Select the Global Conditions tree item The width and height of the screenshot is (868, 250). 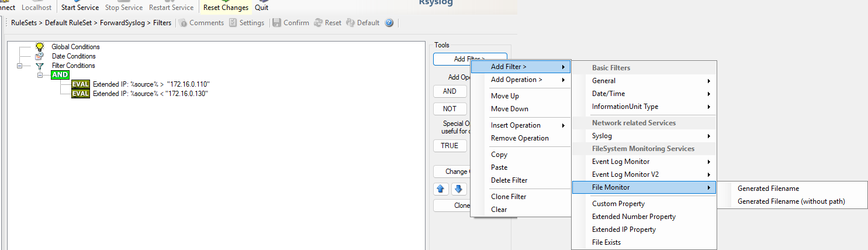(x=75, y=47)
